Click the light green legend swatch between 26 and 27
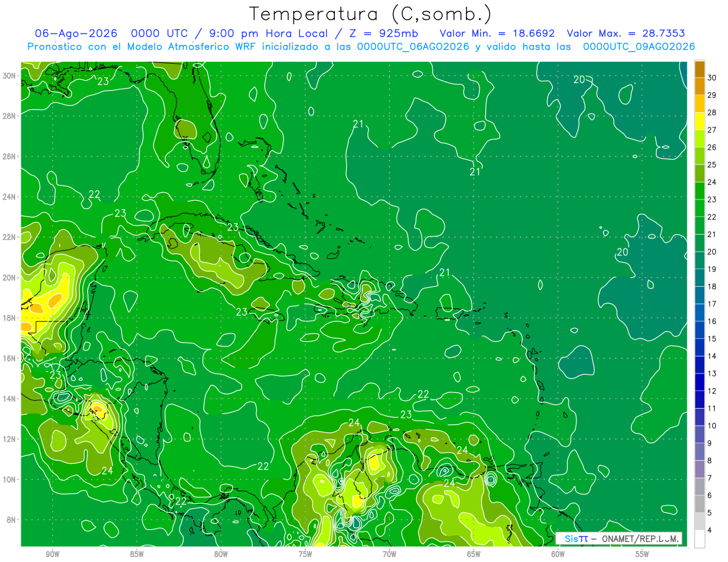The height and width of the screenshot is (562, 728). (699, 138)
